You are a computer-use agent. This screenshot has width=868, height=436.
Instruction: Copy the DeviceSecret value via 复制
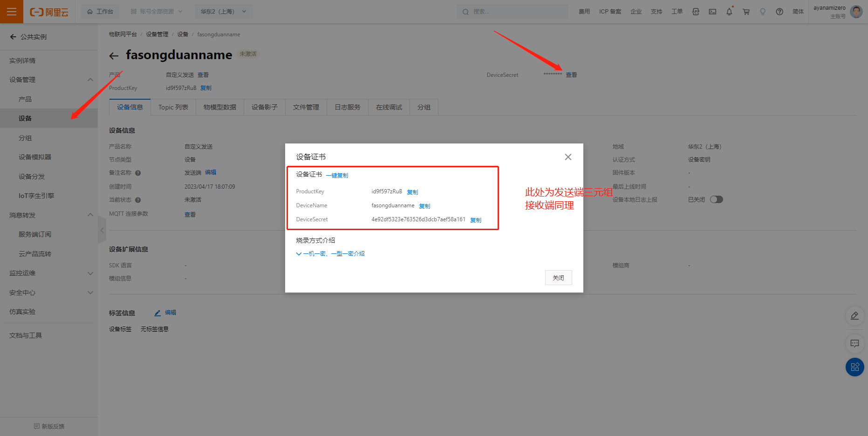pyautogui.click(x=476, y=220)
